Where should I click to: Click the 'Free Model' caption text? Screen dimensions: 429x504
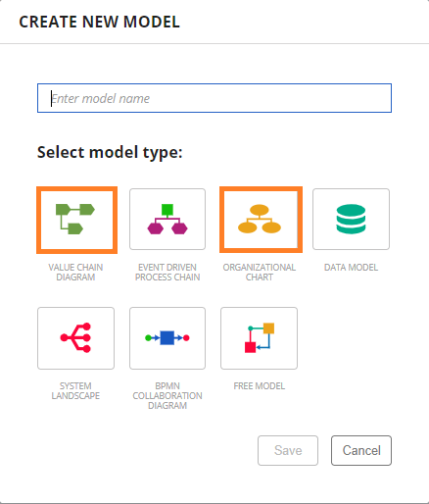260,386
